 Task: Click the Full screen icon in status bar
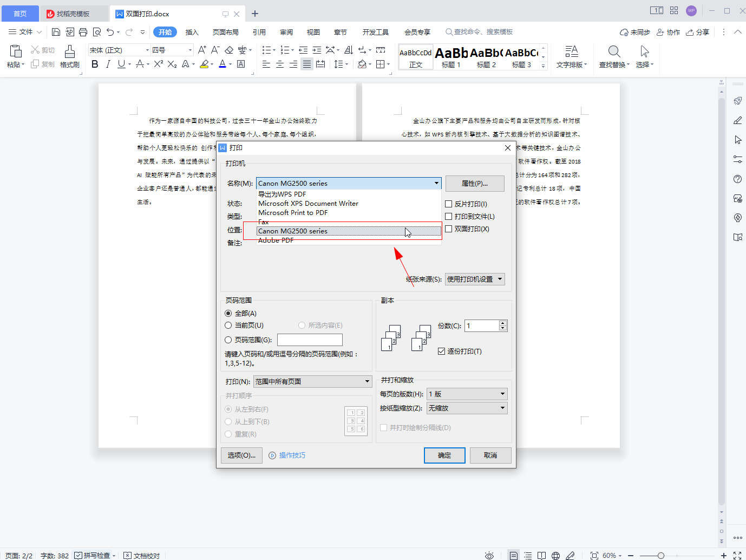pyautogui.click(x=737, y=555)
